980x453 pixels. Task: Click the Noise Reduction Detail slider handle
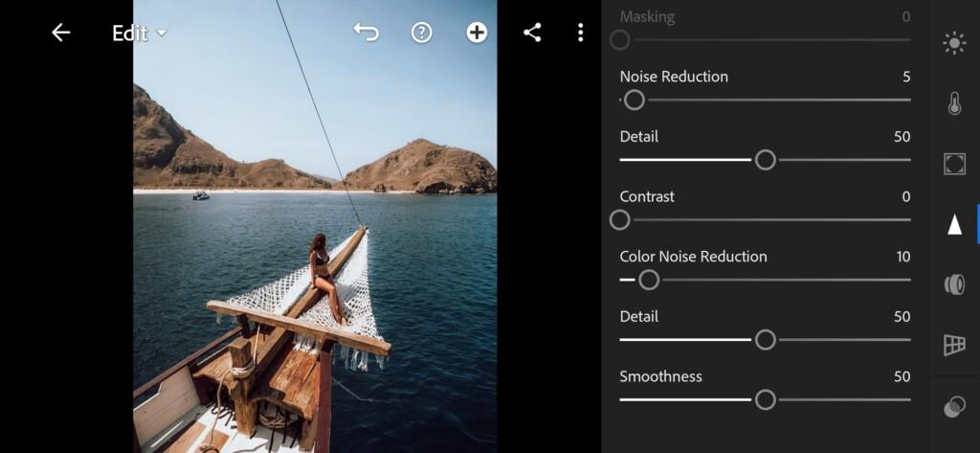pyautogui.click(x=765, y=160)
